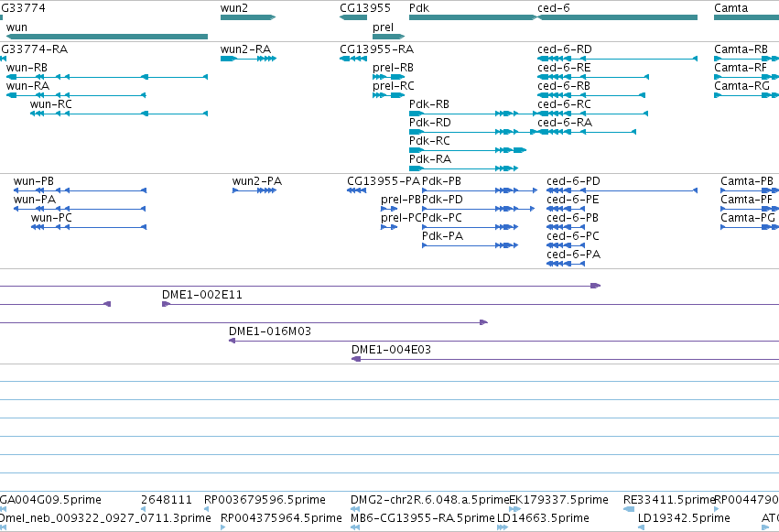Select the Camta-RF transcript label
Image resolution: width=779 pixels, height=532 pixels.
point(741,68)
